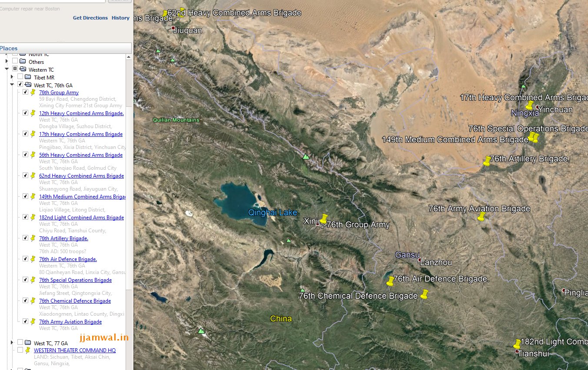Screen dimensions: 588x370
Task: Check the WESTERN THEATER COMMAND HQ checkbox
Action: click(x=20, y=350)
